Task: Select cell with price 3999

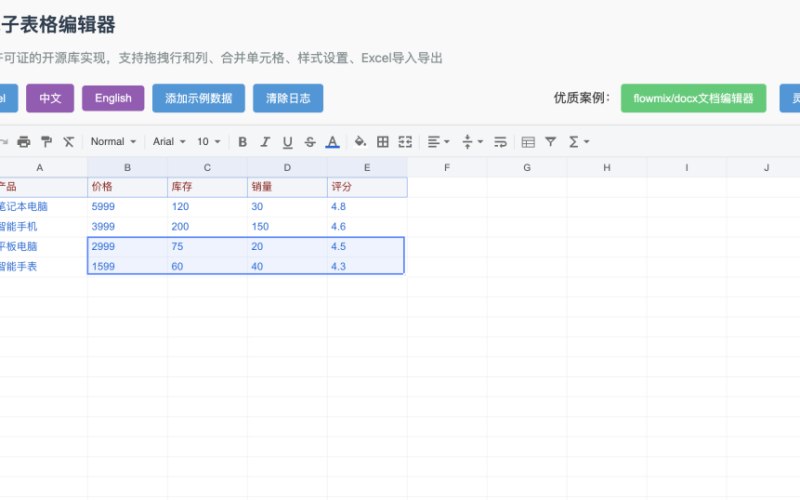Action: coord(127,227)
